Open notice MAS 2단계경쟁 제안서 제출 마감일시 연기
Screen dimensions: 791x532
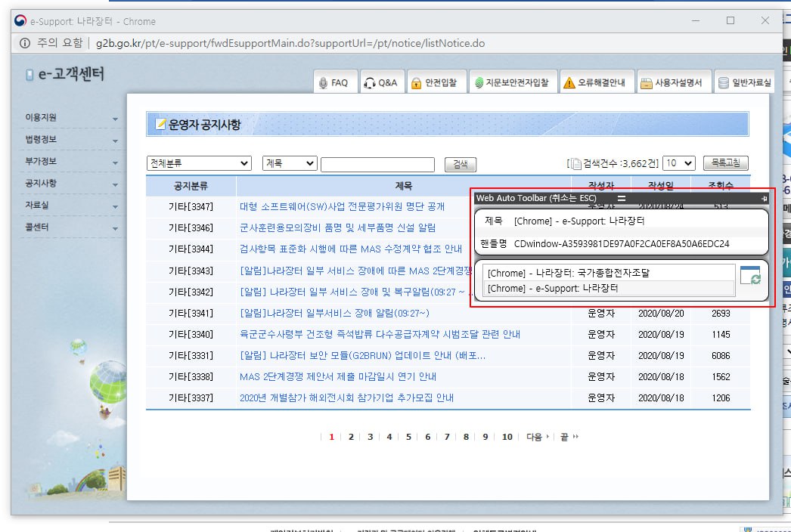tap(338, 377)
